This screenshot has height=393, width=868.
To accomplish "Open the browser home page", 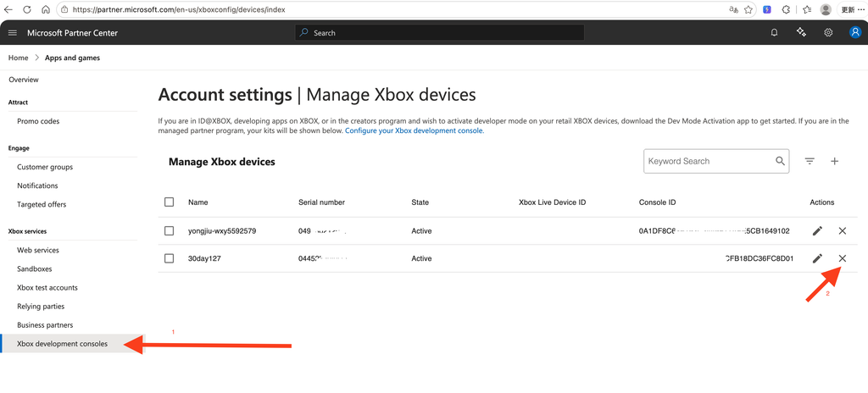I will coord(46,9).
